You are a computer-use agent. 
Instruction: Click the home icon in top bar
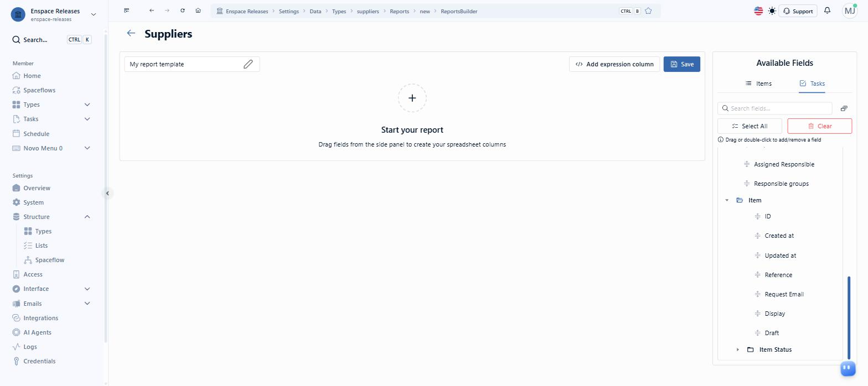pyautogui.click(x=198, y=11)
